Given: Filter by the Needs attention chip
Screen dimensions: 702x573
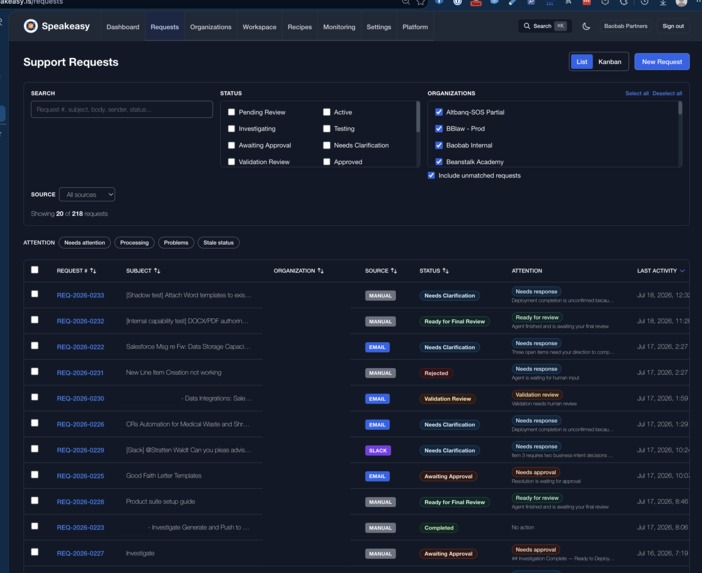Looking at the screenshot, I should (85, 243).
